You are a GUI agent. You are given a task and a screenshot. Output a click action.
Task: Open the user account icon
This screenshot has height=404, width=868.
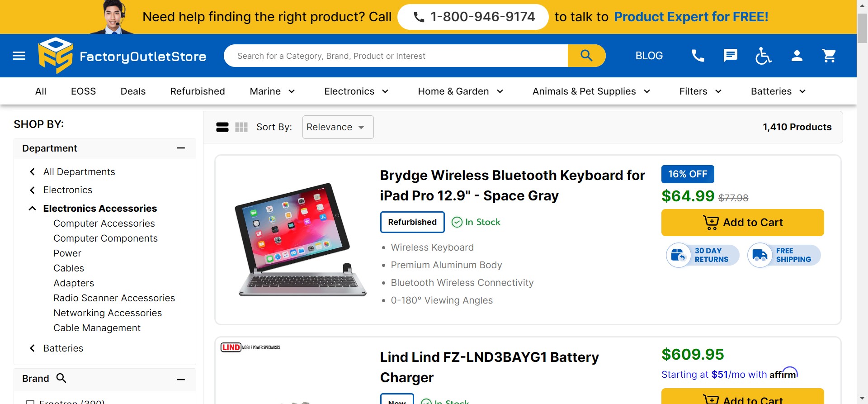[x=797, y=56]
